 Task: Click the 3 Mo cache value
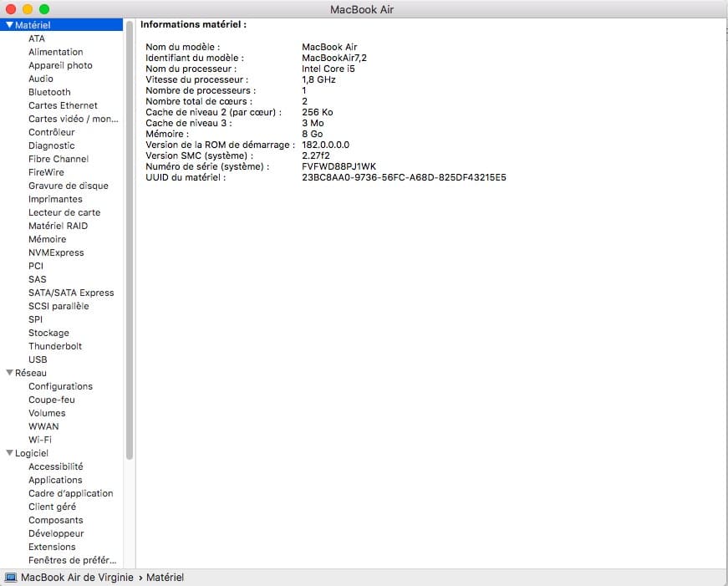[313, 123]
